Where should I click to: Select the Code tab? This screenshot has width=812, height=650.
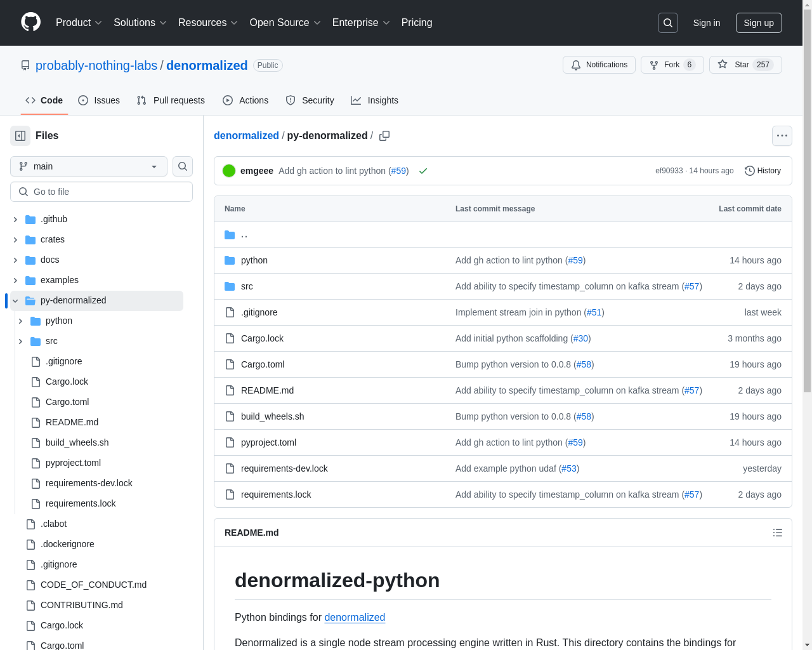click(x=44, y=100)
